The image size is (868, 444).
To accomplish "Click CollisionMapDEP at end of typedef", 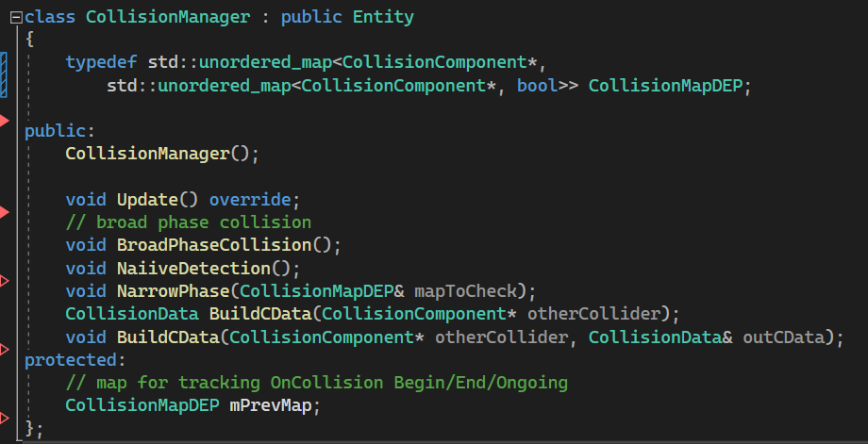I will click(665, 86).
